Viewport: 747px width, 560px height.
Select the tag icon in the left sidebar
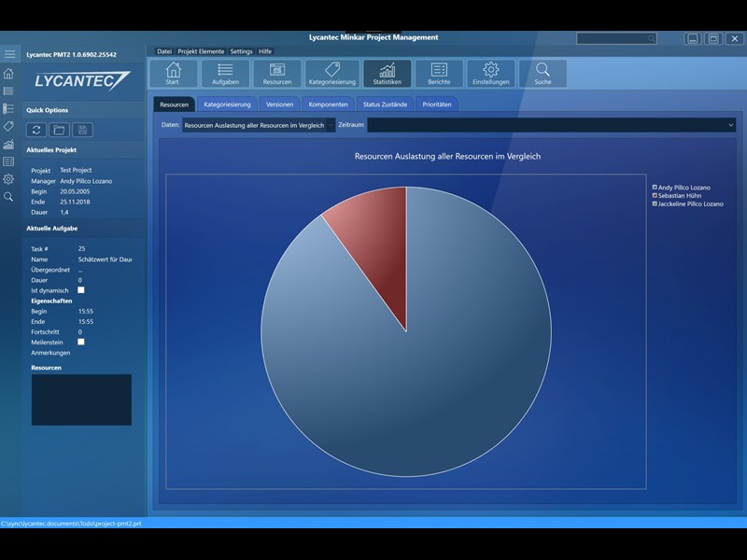[8, 126]
